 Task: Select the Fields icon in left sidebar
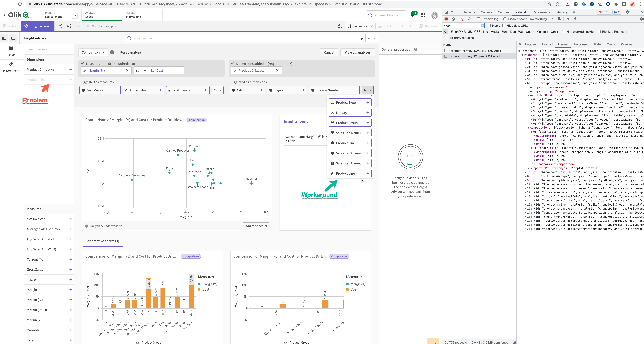tap(12, 51)
